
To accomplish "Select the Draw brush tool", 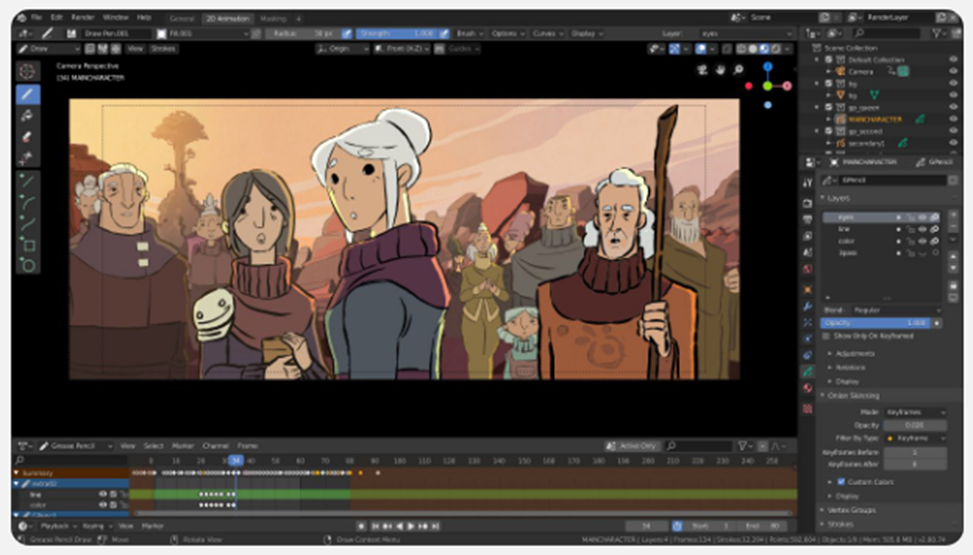I will [27, 94].
